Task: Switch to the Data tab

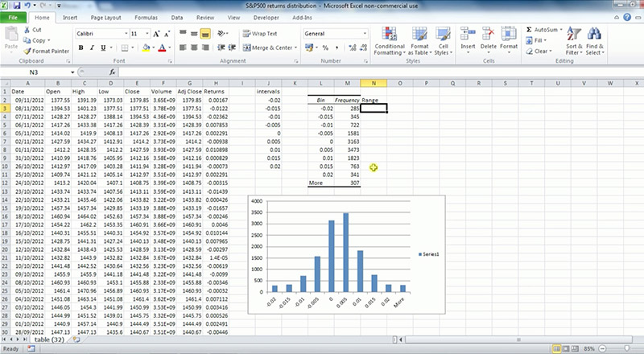Action: [x=177, y=18]
